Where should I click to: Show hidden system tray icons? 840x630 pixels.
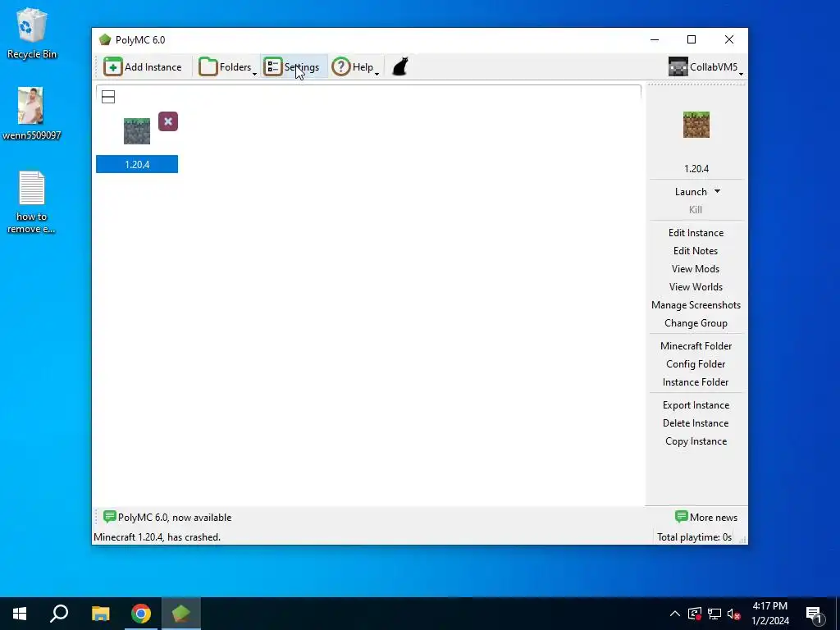point(675,614)
